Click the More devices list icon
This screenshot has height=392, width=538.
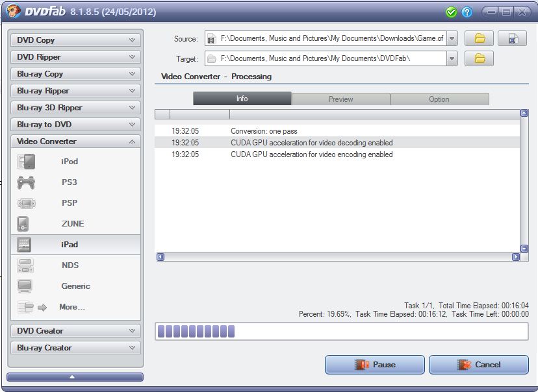coord(25,307)
